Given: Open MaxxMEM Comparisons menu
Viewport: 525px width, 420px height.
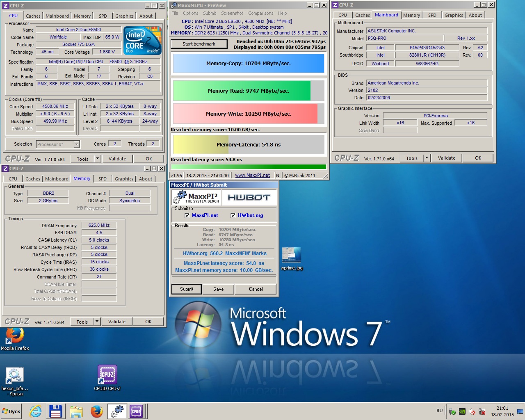Looking at the screenshot, I should [260, 13].
